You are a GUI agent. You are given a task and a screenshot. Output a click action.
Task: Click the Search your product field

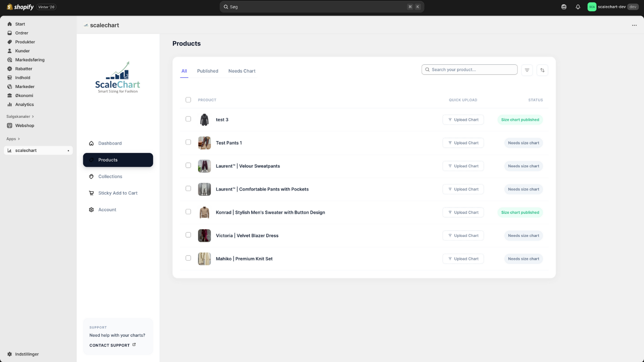tap(469, 70)
